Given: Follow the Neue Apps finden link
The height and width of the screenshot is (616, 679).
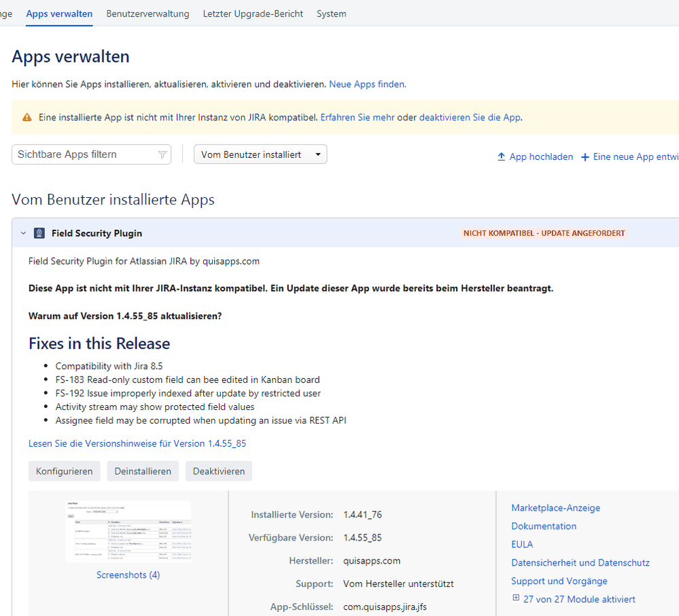Looking at the screenshot, I should pos(367,84).
